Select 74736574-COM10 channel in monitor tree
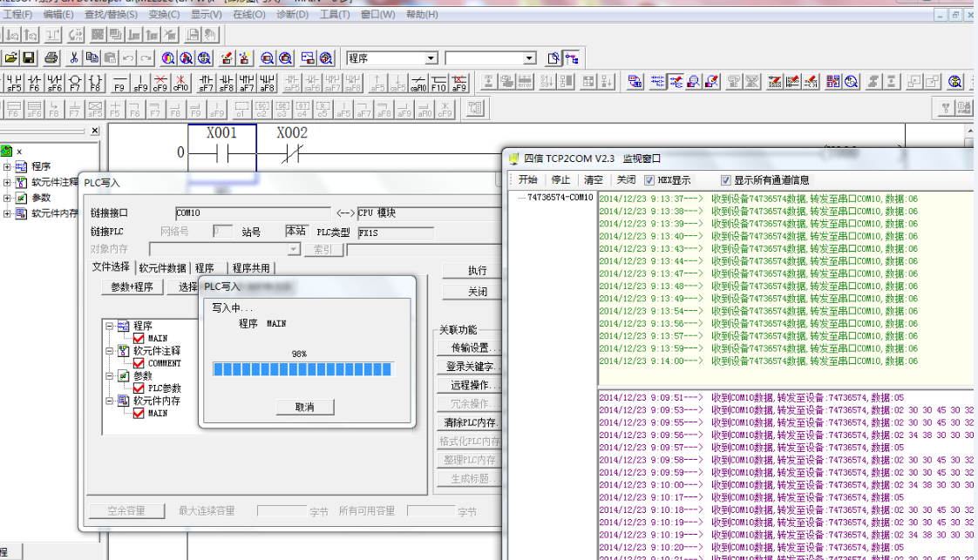Viewport: 978px width, 560px height. coord(560,198)
